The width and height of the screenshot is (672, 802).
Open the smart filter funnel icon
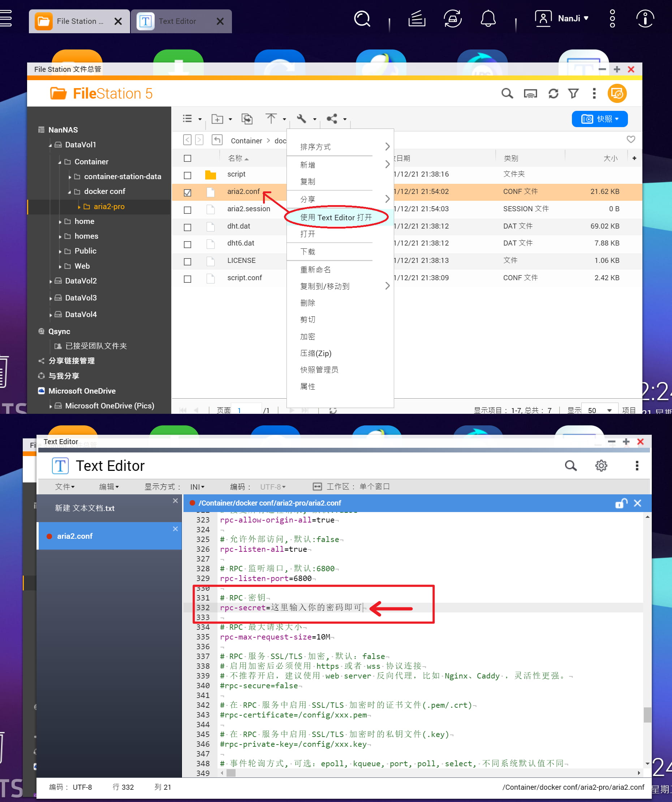[573, 94]
